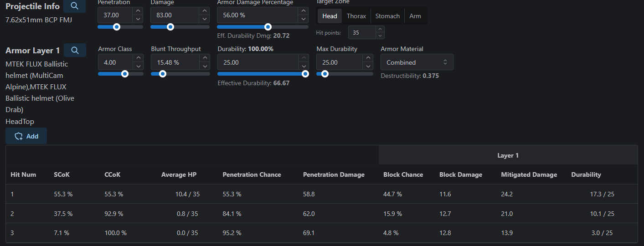
Task: Increase Armor Class with up arrow
Action: pyautogui.click(x=139, y=58)
